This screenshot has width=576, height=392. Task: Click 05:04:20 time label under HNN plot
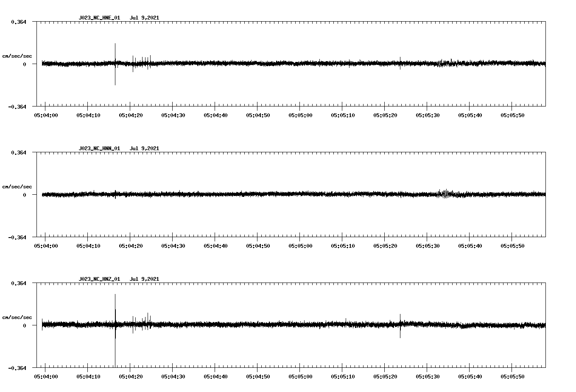(130, 246)
